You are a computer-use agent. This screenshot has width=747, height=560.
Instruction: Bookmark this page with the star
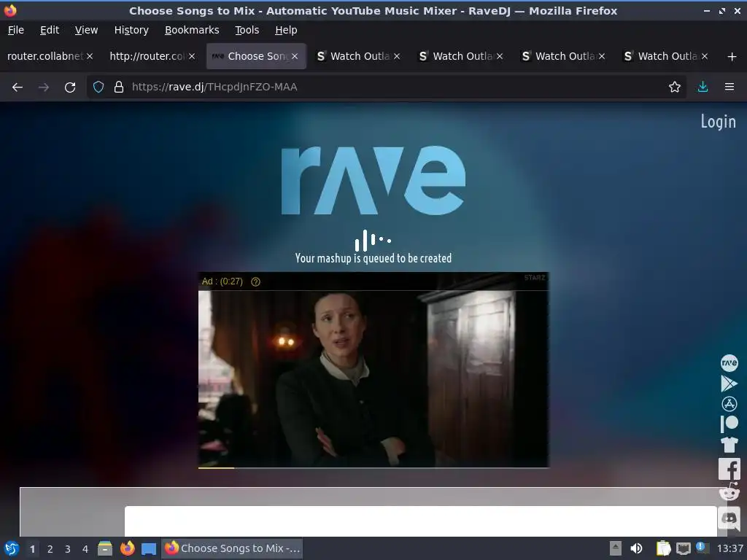(675, 87)
